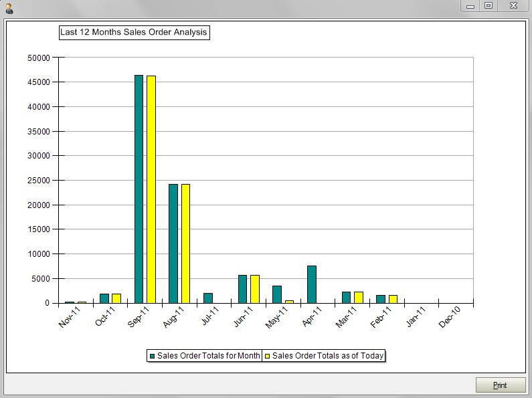Click the 'Last 12 Months Sales Order Analysis' title
This screenshot has width=532, height=398.
pyautogui.click(x=134, y=32)
